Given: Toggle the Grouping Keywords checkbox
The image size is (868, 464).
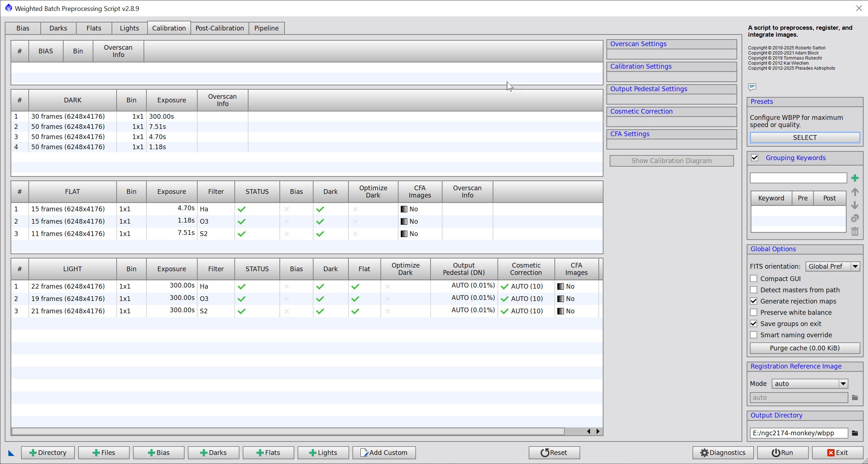Looking at the screenshot, I should [755, 158].
